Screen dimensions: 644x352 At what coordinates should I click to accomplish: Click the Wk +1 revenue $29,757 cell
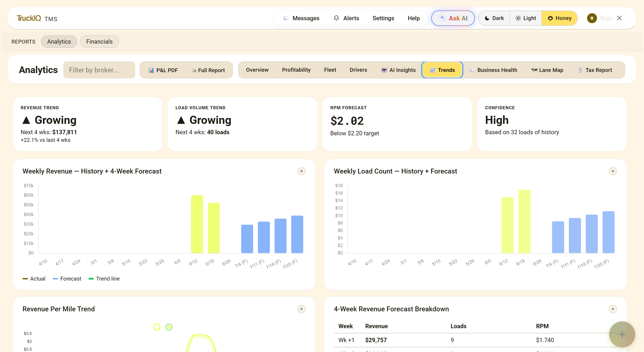click(x=376, y=340)
